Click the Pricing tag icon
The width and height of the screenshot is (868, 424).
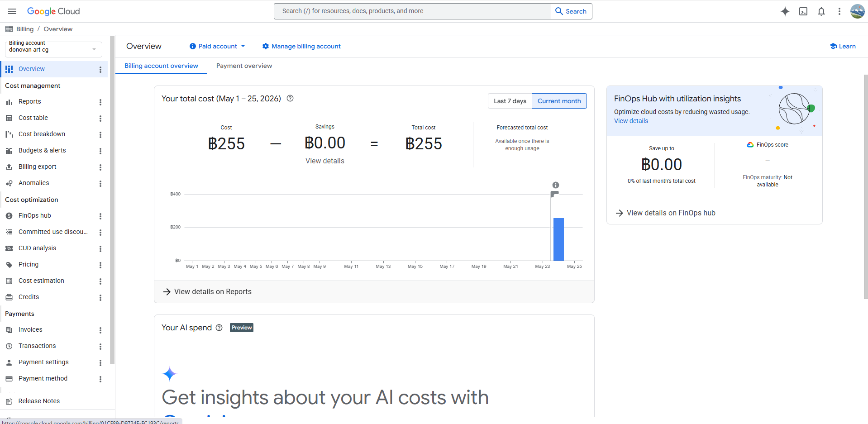(9, 265)
